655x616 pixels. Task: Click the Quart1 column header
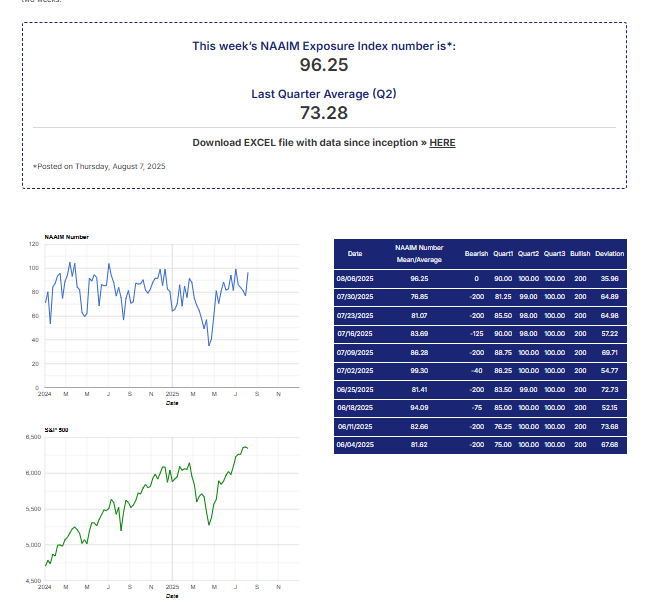tap(503, 253)
